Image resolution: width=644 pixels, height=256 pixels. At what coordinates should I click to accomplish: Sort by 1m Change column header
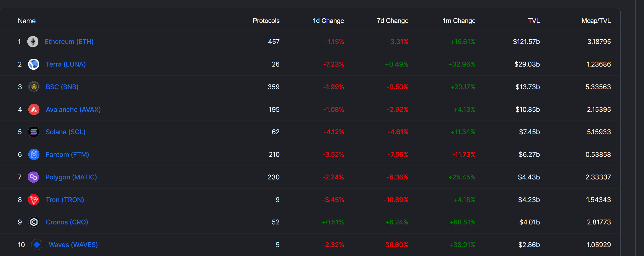click(459, 21)
